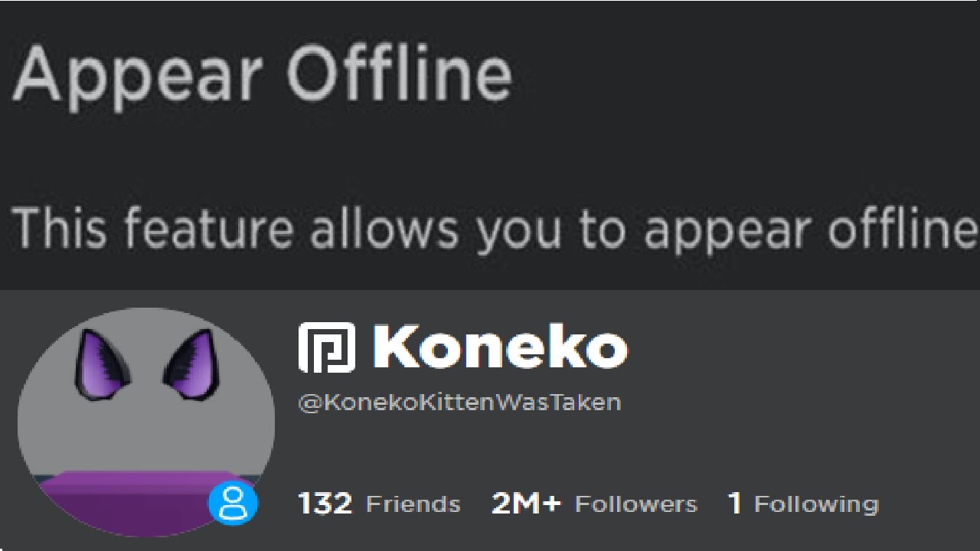Screen dimensions: 980x551
Task: Select the right purple cat ear on avatar
Action: (x=188, y=364)
